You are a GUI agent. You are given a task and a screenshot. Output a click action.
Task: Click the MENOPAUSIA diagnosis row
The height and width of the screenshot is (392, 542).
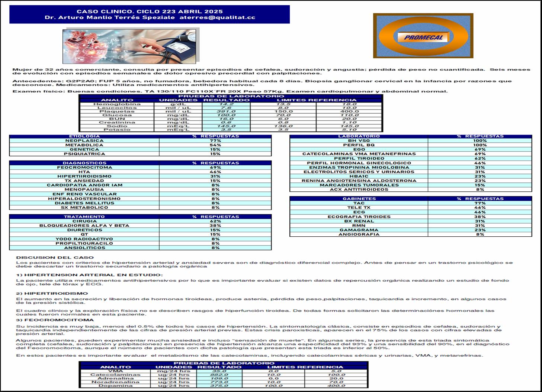(x=140, y=190)
